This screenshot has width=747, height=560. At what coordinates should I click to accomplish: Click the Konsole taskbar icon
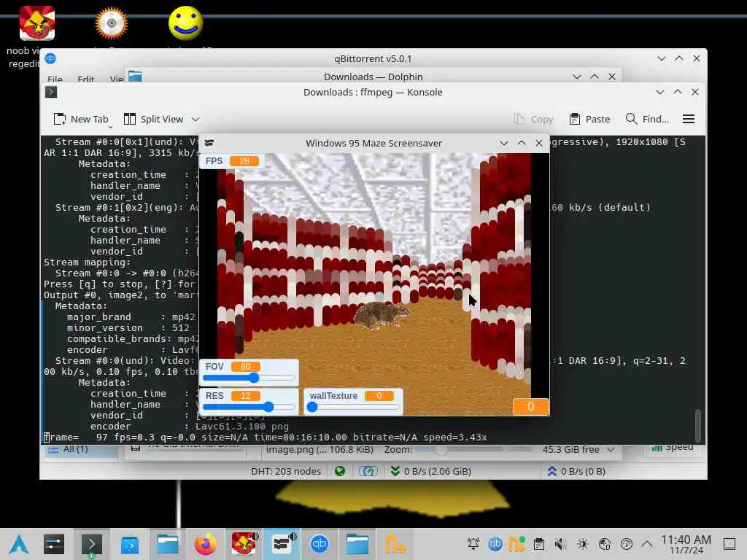coord(91,544)
